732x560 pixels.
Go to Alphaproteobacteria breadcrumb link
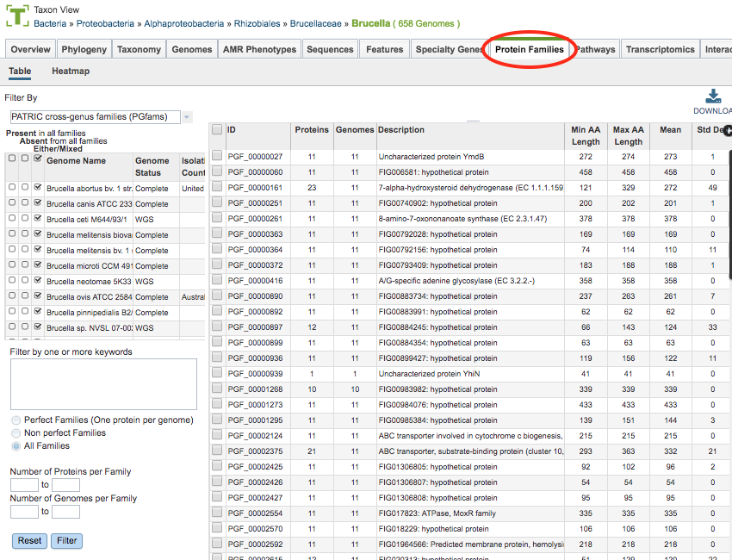click(184, 23)
